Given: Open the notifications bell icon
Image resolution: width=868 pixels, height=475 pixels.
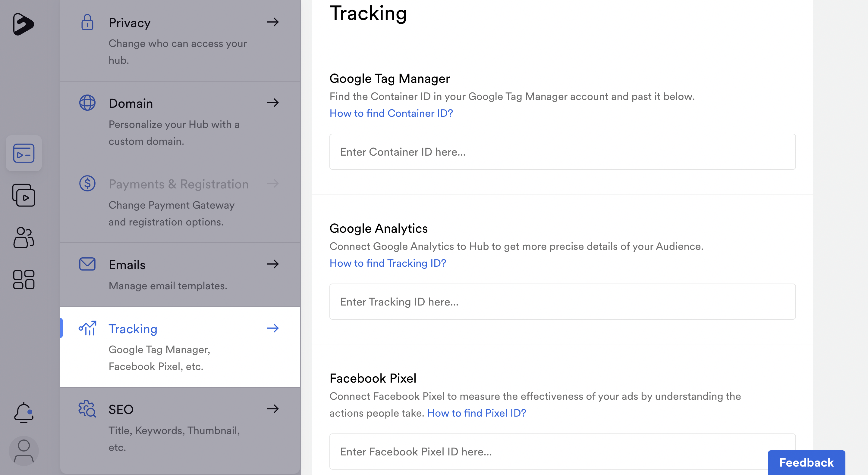Looking at the screenshot, I should point(24,412).
